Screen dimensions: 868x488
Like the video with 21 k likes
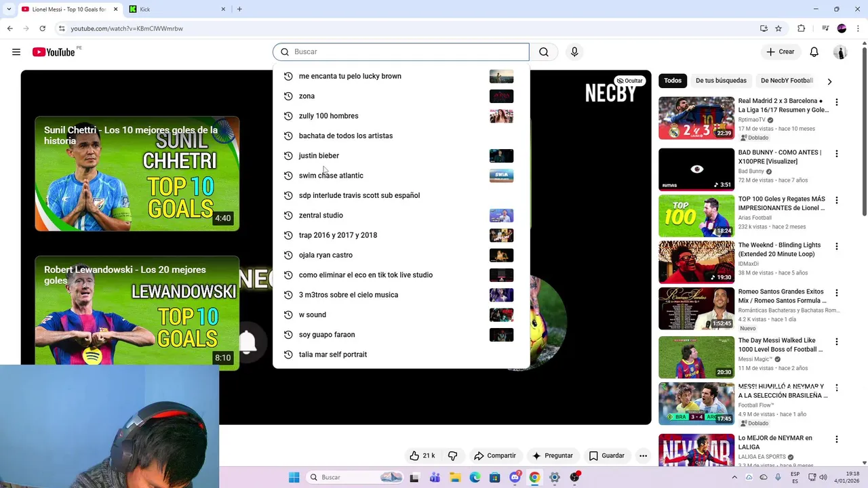pyautogui.click(x=422, y=455)
